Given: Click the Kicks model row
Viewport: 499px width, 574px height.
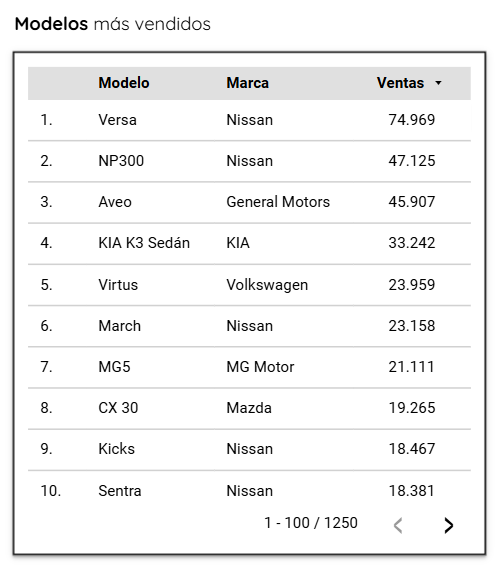Looking at the screenshot, I should pyautogui.click(x=249, y=450).
